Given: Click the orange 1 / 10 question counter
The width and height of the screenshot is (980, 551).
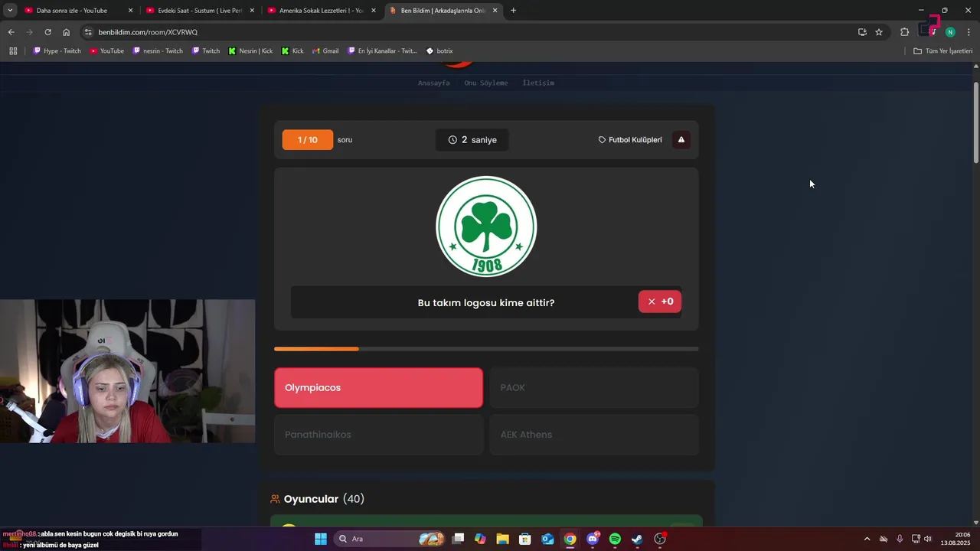Looking at the screenshot, I should coord(307,140).
